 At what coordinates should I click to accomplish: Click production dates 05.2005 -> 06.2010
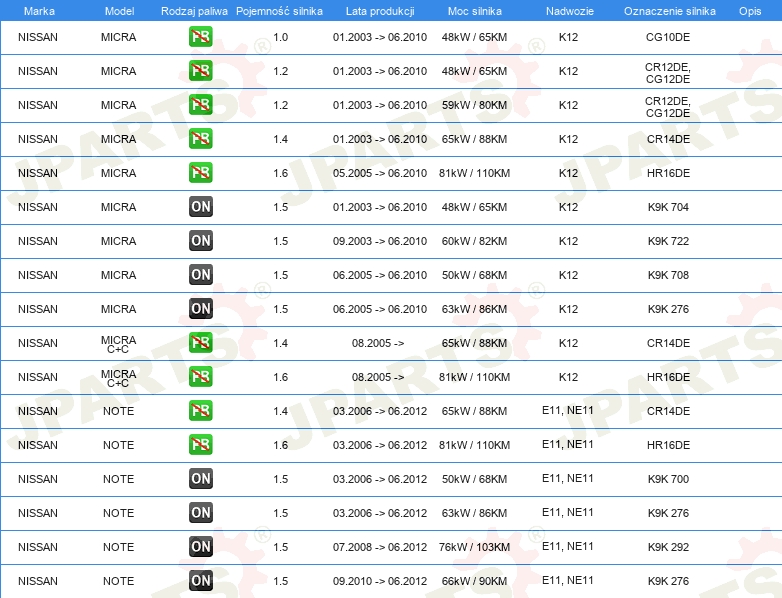380,173
